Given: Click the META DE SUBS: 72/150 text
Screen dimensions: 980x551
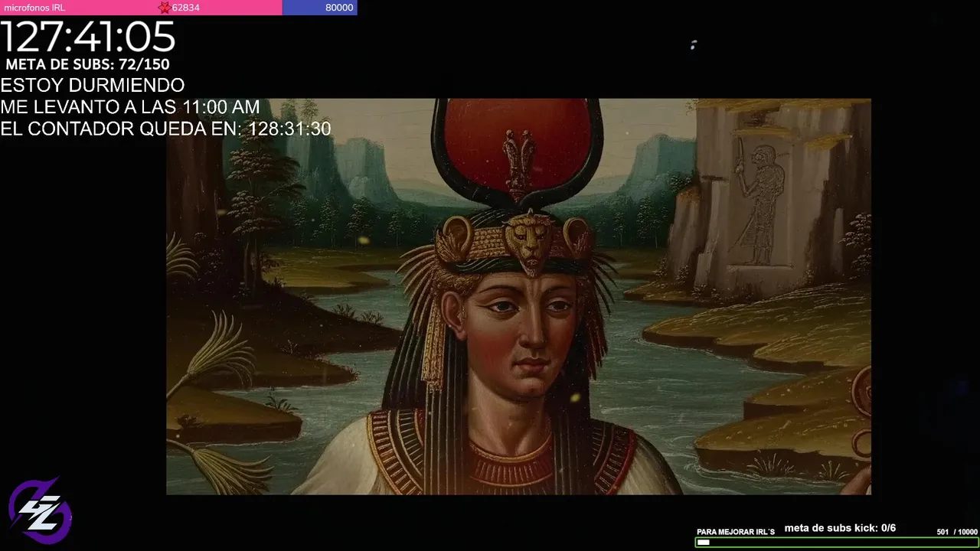Looking at the screenshot, I should (x=88, y=64).
